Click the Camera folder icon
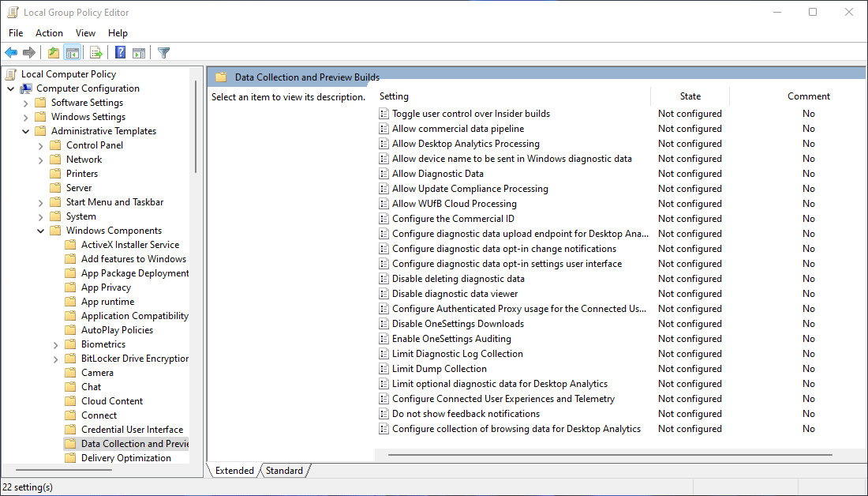The height and width of the screenshot is (496, 868). [70, 373]
